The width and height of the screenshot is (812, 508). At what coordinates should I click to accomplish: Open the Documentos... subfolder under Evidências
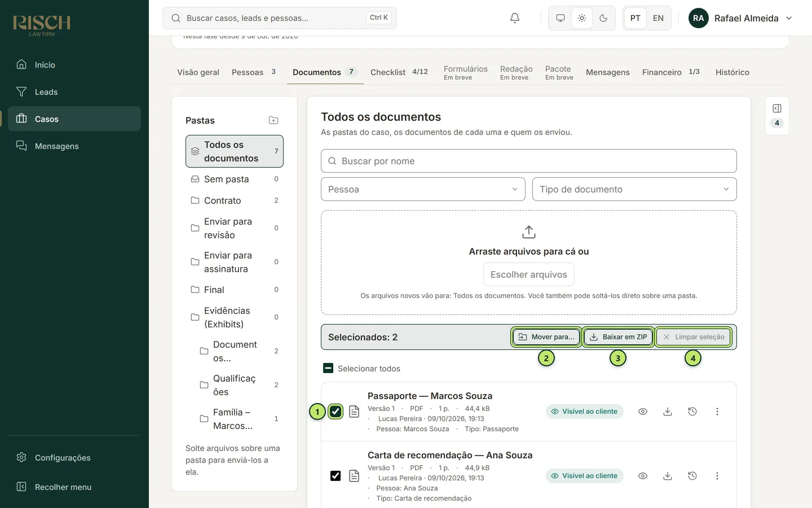pyautogui.click(x=239, y=351)
